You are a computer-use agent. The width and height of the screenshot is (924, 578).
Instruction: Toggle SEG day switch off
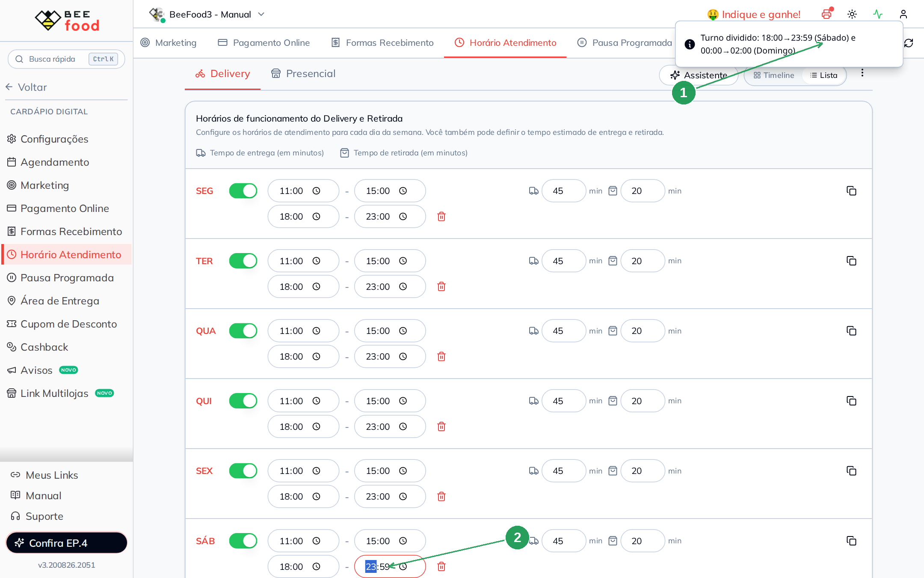[243, 191]
